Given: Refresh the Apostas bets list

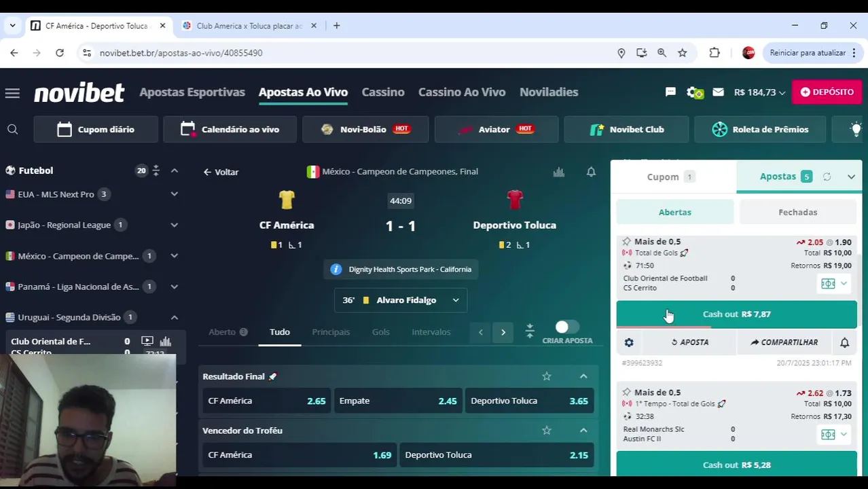Looking at the screenshot, I should coord(827,177).
